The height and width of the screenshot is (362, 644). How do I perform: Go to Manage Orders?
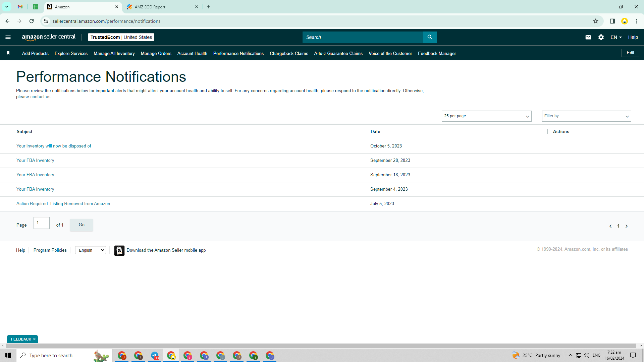coord(156,53)
